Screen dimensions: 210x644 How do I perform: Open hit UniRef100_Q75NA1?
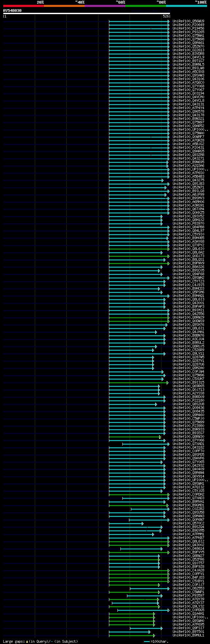click(x=188, y=35)
